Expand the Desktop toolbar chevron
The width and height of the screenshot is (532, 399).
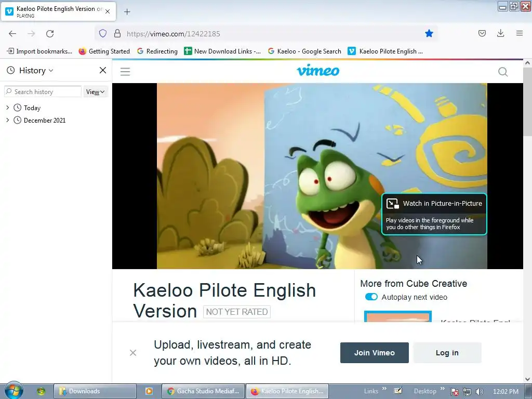(x=443, y=389)
